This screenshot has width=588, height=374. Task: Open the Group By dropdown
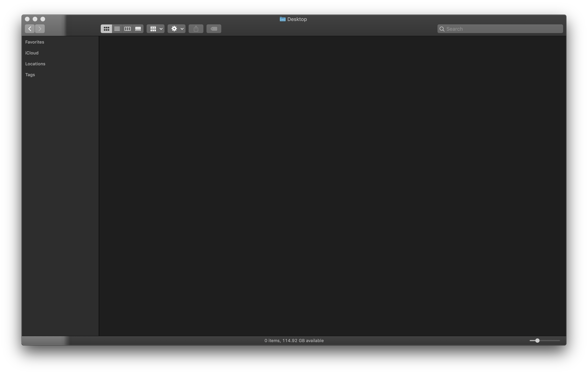coord(156,29)
